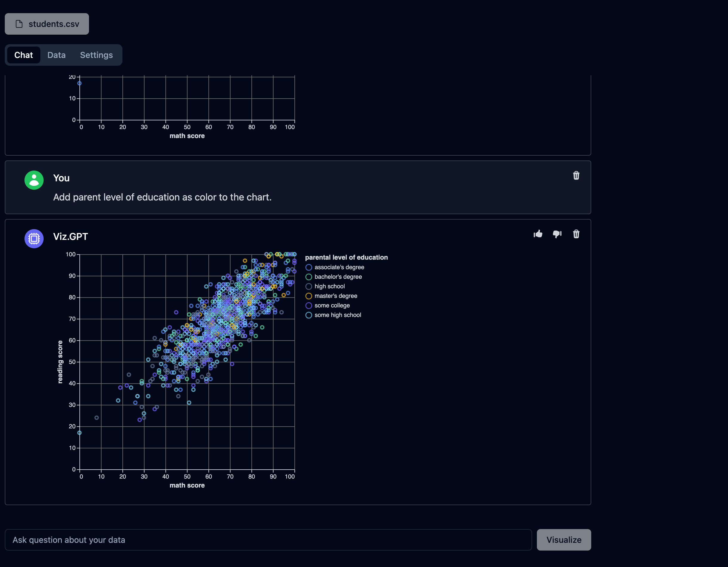Click the Visualize button
The width and height of the screenshot is (728, 567).
564,539
